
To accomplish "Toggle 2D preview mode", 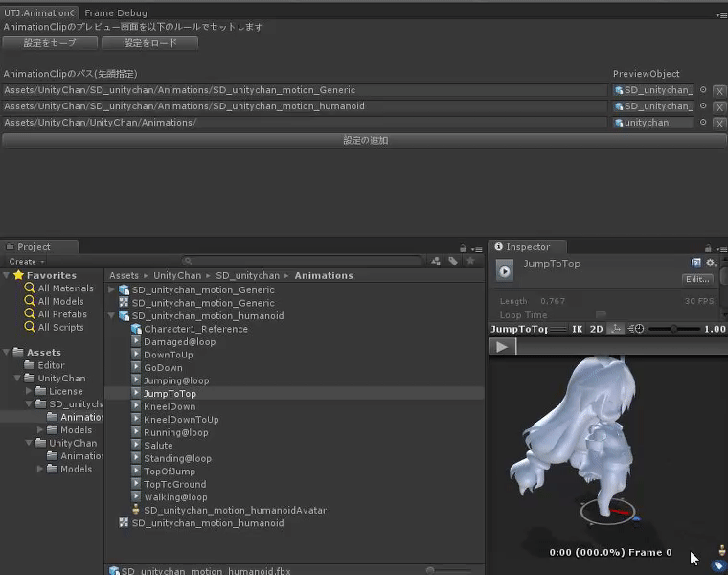I will (x=596, y=329).
